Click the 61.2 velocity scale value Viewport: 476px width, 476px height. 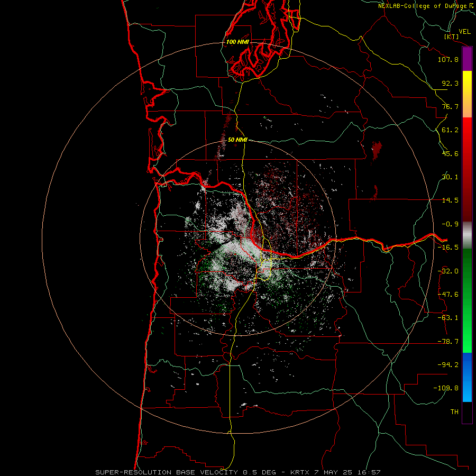click(x=450, y=130)
